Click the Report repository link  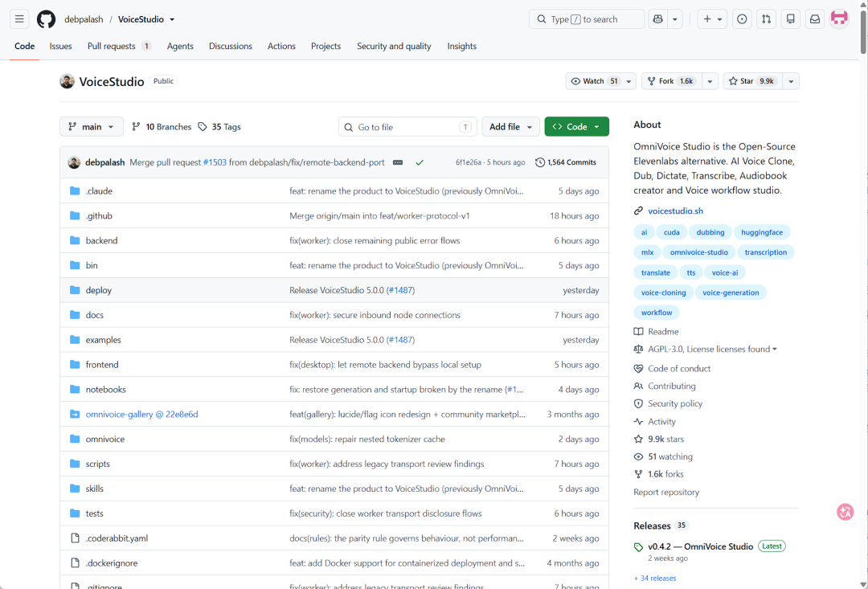pyautogui.click(x=666, y=492)
